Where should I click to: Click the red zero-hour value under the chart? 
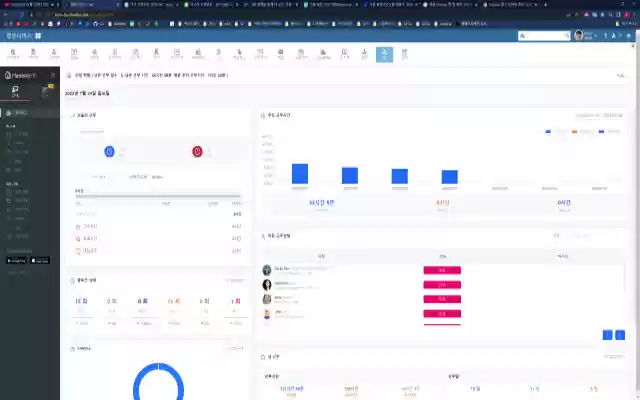(442, 202)
